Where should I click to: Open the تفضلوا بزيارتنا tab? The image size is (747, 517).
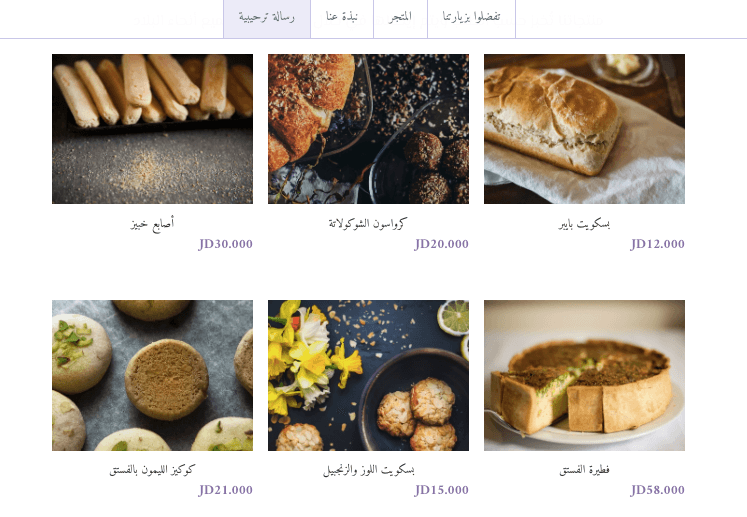coord(471,18)
